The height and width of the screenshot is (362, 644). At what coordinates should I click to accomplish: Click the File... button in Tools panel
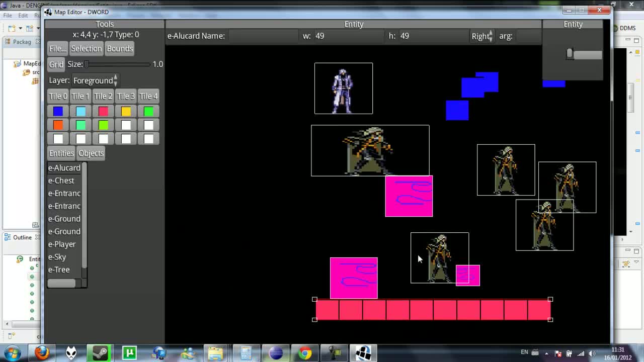[57, 48]
